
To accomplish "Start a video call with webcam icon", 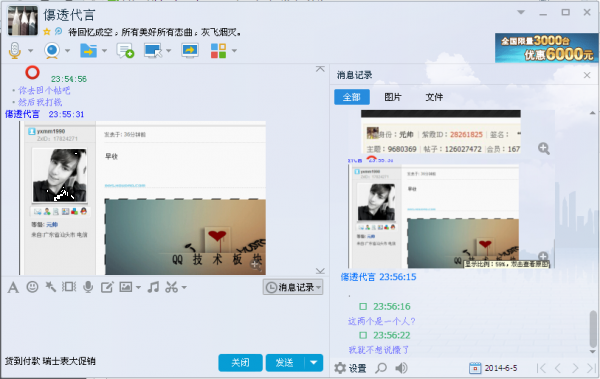I will tap(52, 50).
